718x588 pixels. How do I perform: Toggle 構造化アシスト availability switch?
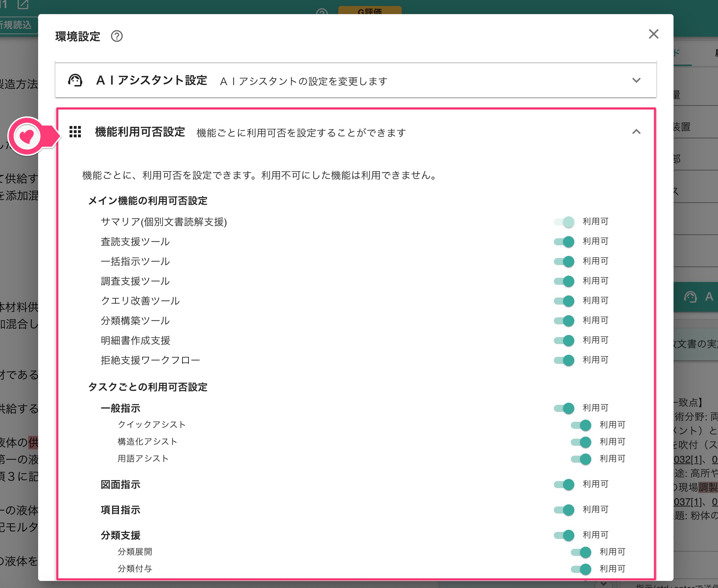tap(581, 442)
